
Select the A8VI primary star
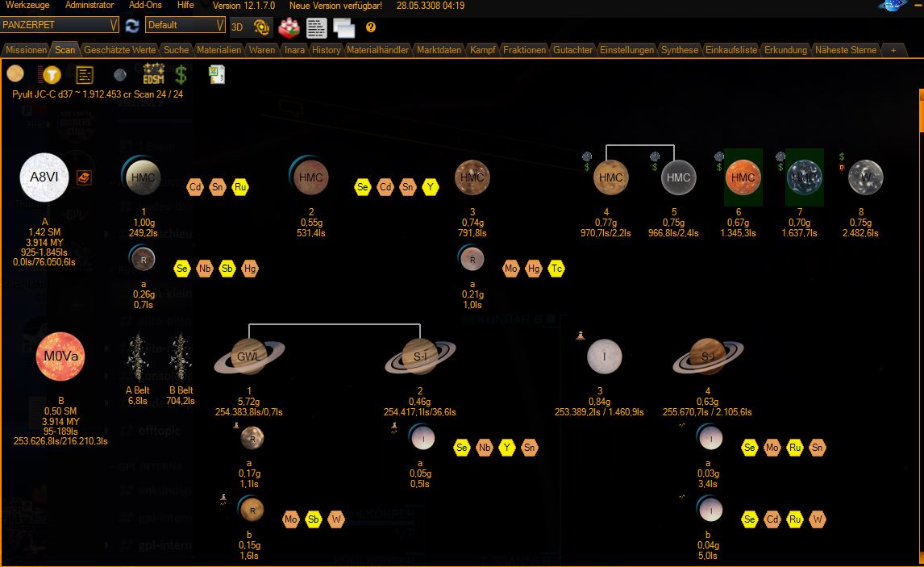[x=44, y=177]
